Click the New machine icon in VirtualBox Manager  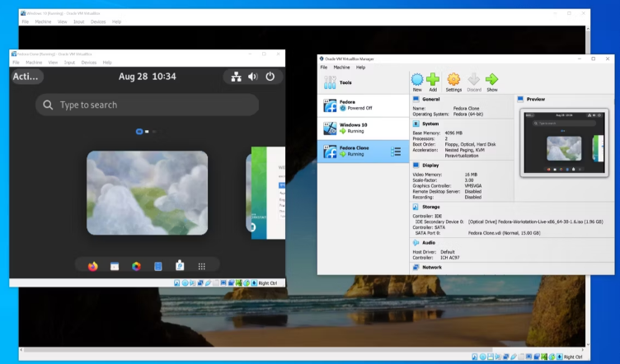coord(417,79)
